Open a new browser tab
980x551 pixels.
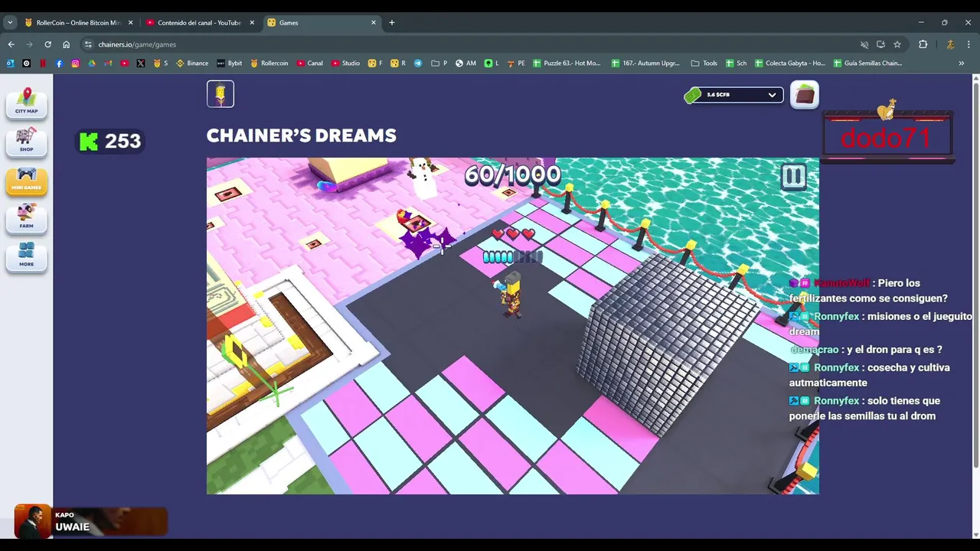(392, 23)
